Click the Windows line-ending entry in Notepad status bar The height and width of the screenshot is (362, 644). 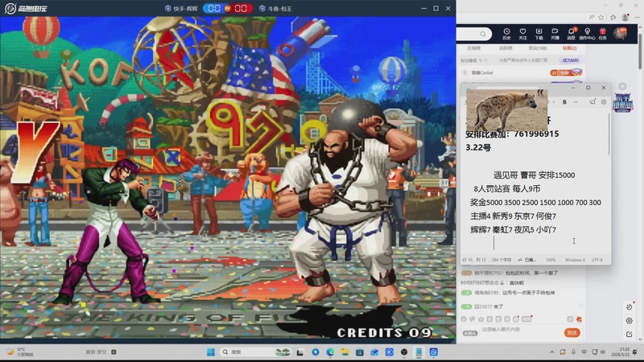click(574, 260)
